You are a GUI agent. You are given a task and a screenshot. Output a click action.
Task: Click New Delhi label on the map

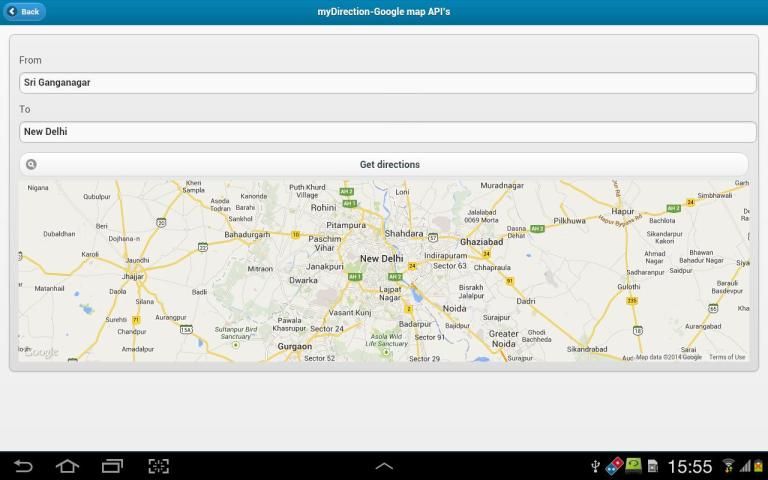(381, 258)
